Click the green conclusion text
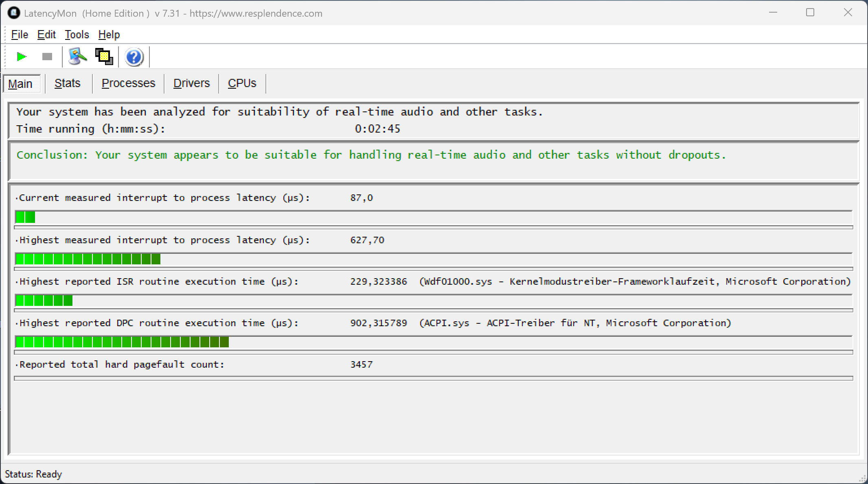This screenshot has height=484, width=868. [x=371, y=155]
